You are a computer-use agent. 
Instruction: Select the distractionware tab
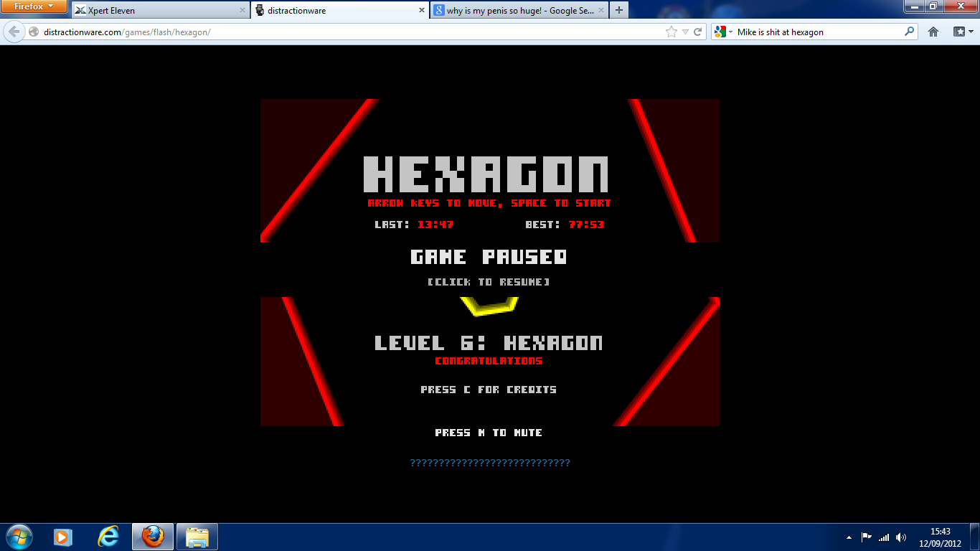[x=340, y=11]
